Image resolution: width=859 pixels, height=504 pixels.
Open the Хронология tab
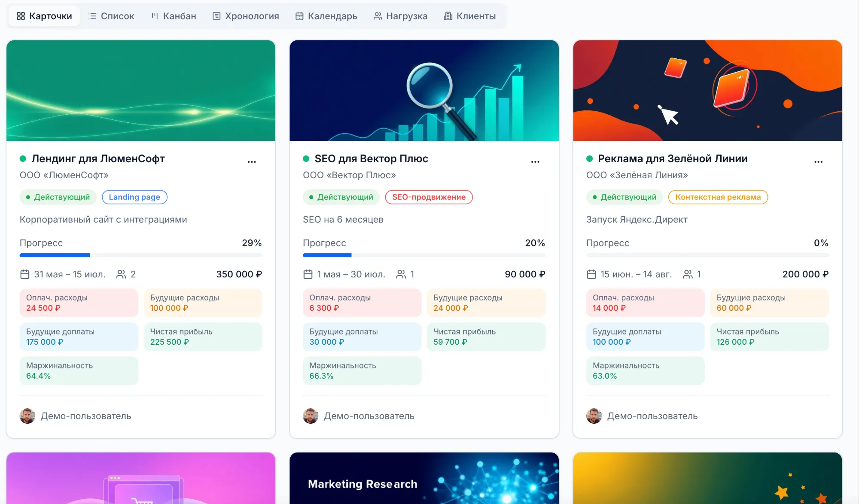(x=246, y=16)
